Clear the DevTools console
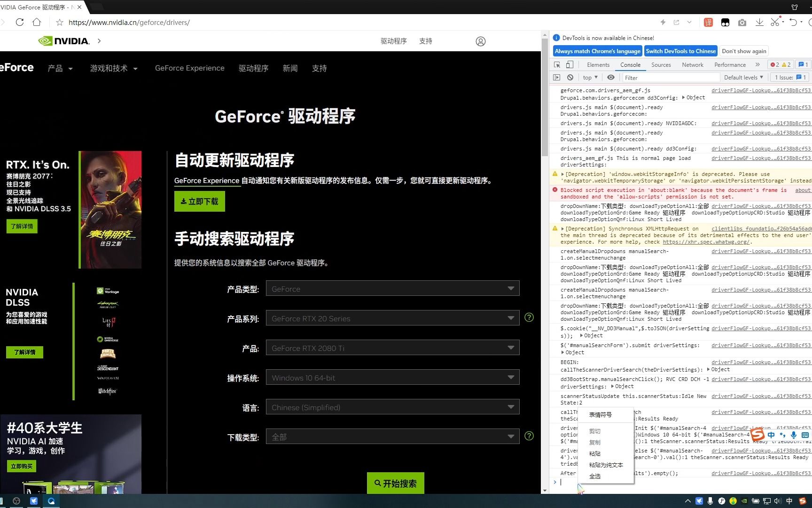 click(x=570, y=77)
